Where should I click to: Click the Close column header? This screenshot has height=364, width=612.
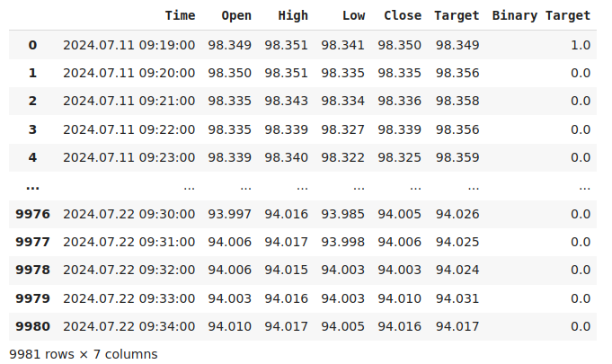point(402,16)
